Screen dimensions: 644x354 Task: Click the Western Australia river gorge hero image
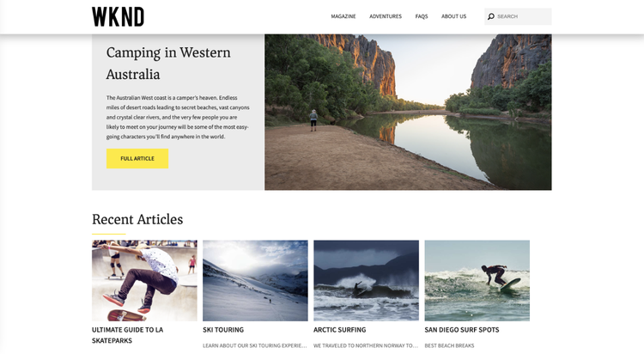[x=408, y=112]
